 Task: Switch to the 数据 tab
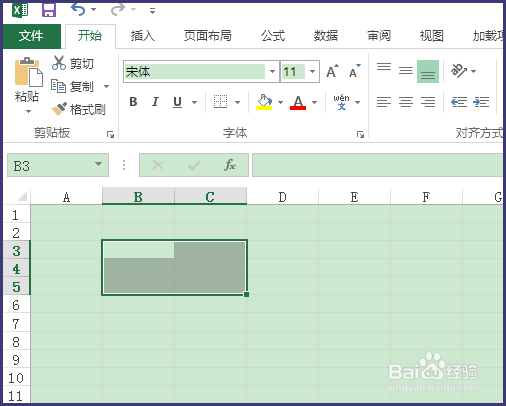tap(326, 36)
